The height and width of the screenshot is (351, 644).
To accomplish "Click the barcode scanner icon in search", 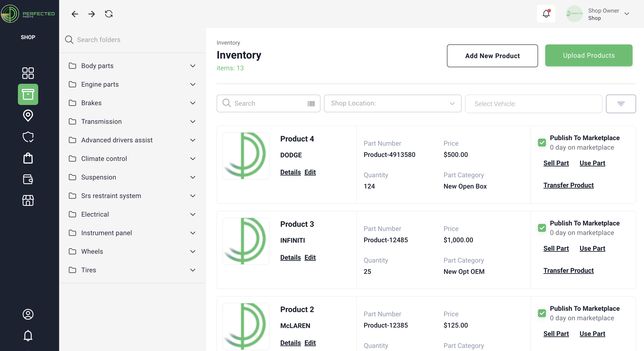I will 311,104.
